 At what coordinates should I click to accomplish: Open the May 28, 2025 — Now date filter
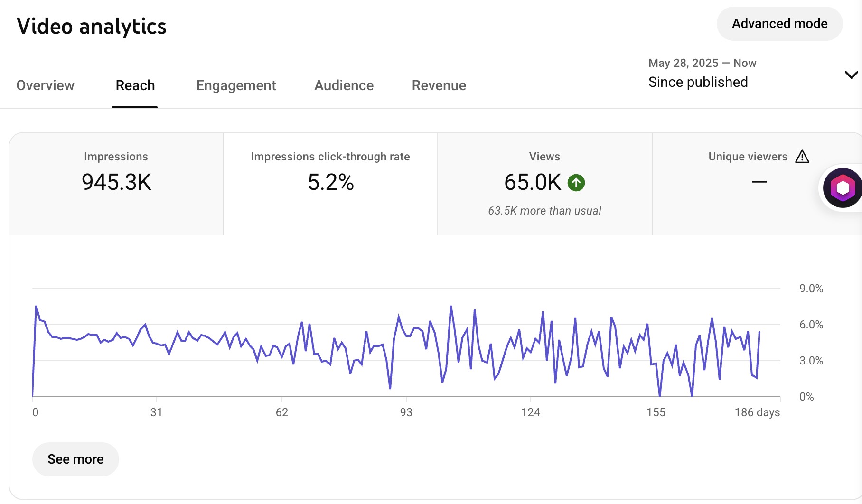702,63
